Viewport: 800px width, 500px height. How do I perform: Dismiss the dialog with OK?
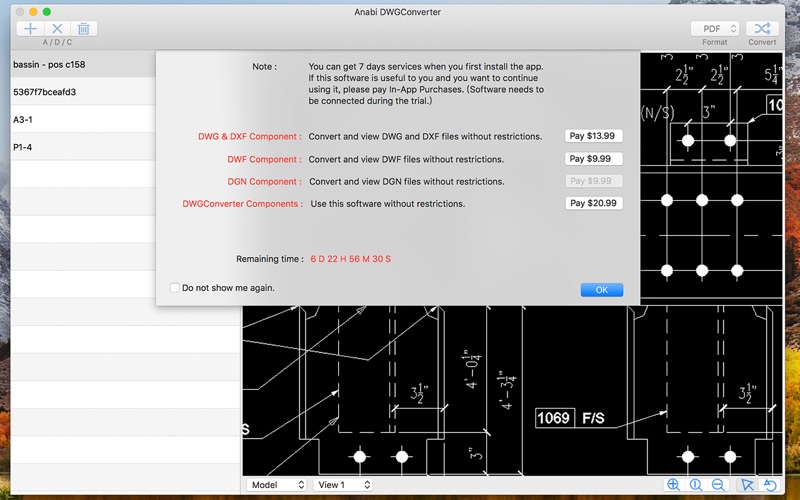602,290
